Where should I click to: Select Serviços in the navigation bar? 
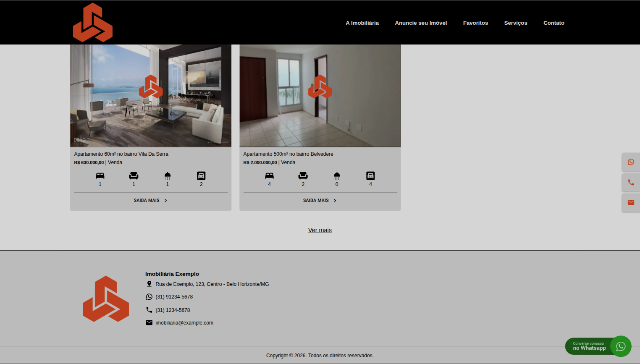516,23
